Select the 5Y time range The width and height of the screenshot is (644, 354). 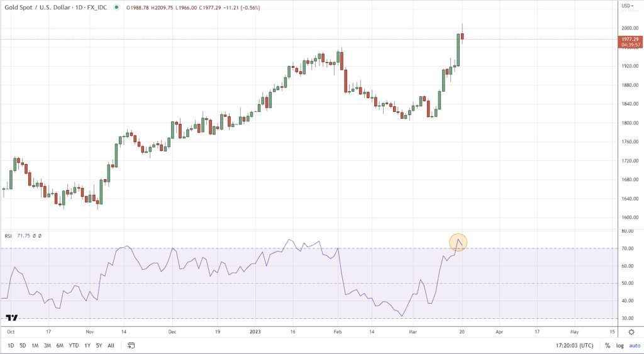pyautogui.click(x=99, y=345)
